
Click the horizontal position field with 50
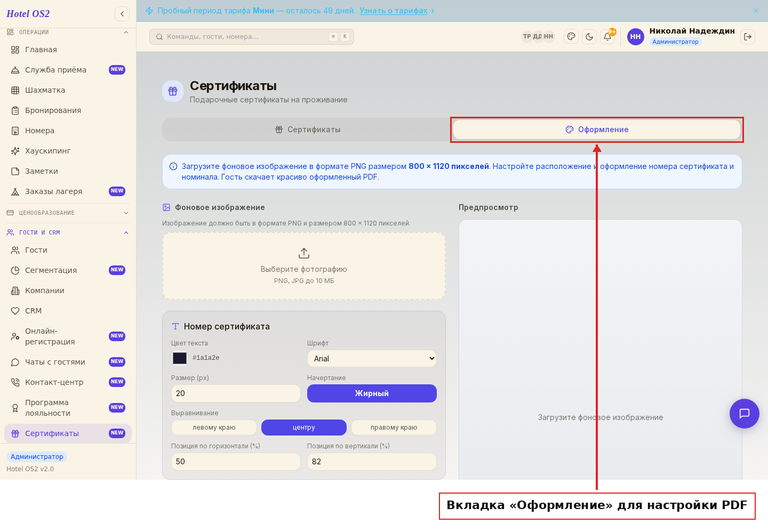(236, 462)
